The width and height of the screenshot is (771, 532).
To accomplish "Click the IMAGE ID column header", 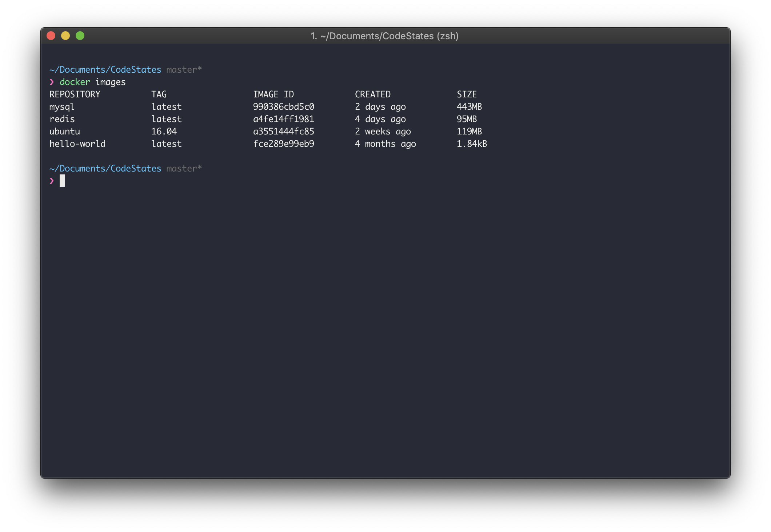I will pos(273,94).
